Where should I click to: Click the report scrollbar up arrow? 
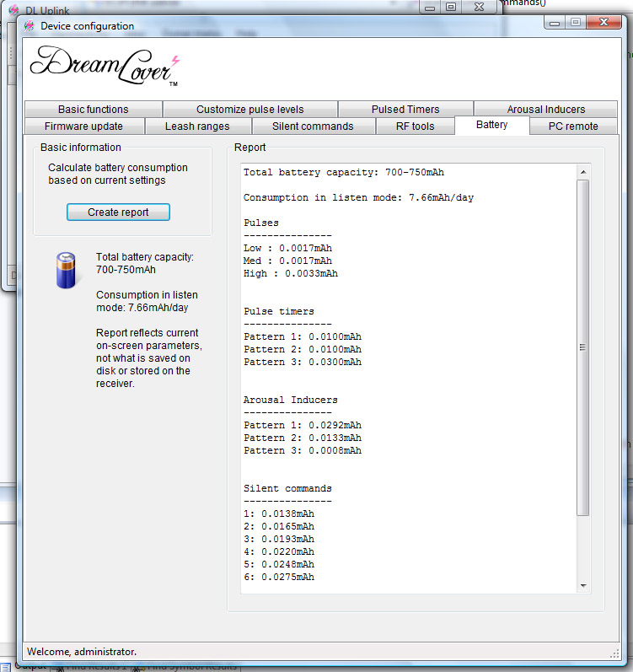pos(582,172)
